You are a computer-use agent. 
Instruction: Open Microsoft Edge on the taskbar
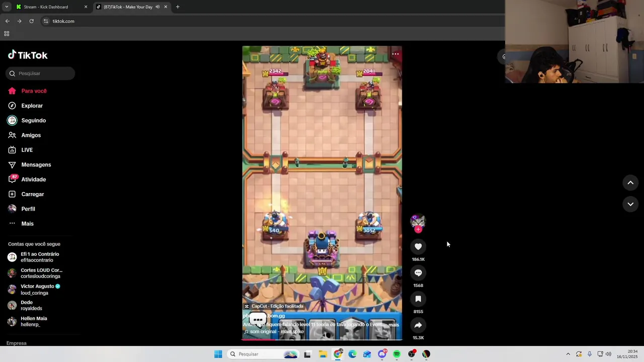point(353,354)
